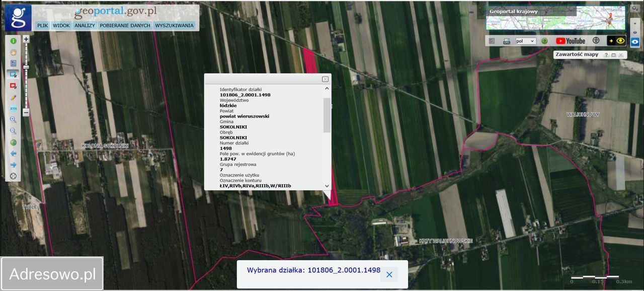The height and width of the screenshot is (291, 644).
Task: Open the WYSZUKIWANIA menu
Action: 174,25
